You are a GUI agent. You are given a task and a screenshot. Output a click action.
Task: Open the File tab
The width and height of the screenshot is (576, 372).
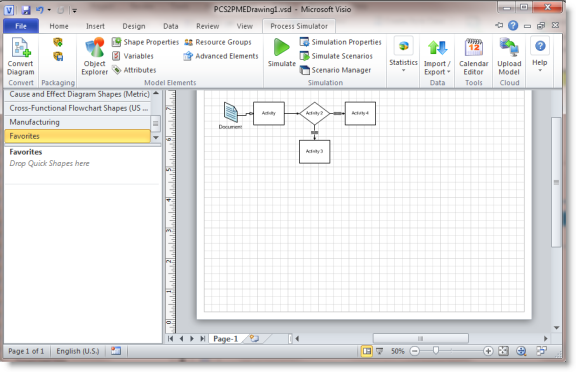pos(21,26)
